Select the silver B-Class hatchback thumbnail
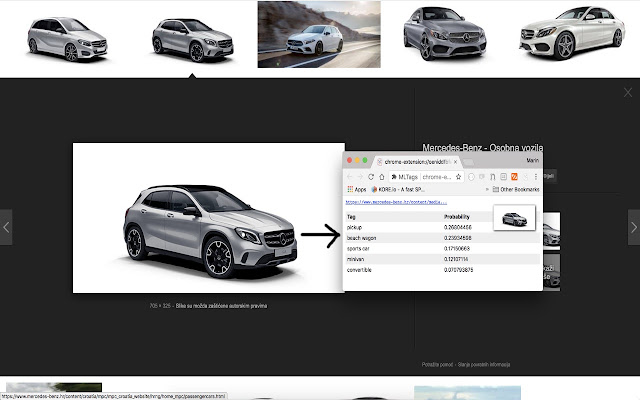The height and width of the screenshot is (400, 640). [x=67, y=39]
